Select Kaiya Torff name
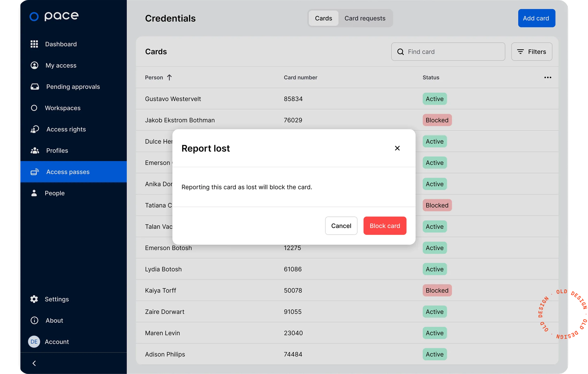Screen dimensions: 588x374 (160, 290)
